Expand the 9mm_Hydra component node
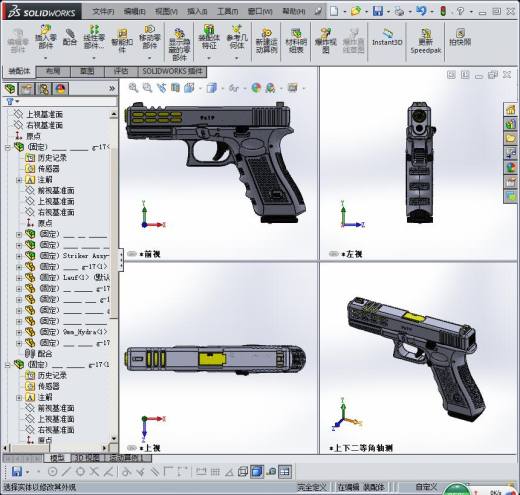Image resolution: width=520 pixels, height=495 pixels. pos(19,332)
